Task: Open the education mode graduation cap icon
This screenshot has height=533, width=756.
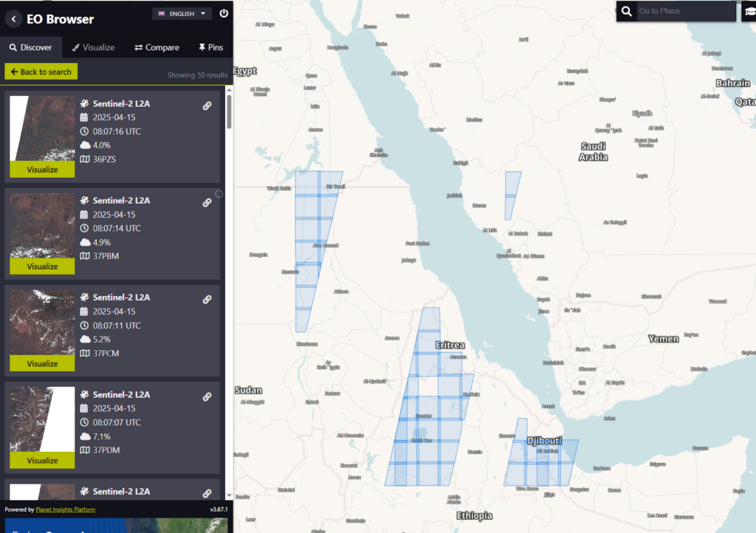Action: 750,12
